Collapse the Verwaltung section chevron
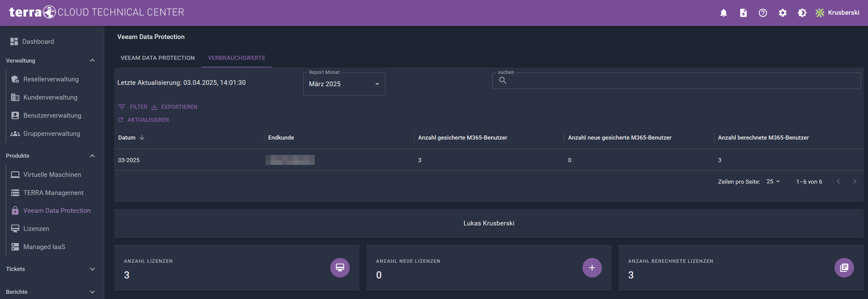The height and width of the screenshot is (299, 868). (92, 61)
